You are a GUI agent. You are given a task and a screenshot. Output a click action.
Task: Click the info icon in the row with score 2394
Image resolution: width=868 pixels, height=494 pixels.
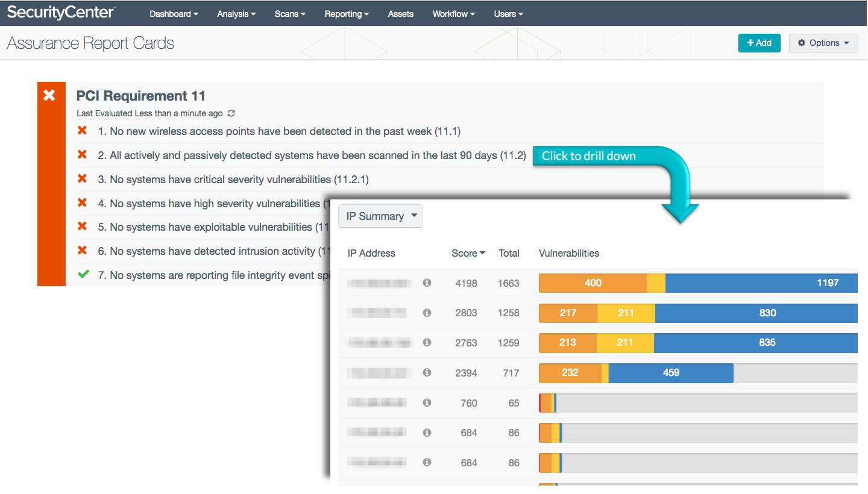click(427, 372)
